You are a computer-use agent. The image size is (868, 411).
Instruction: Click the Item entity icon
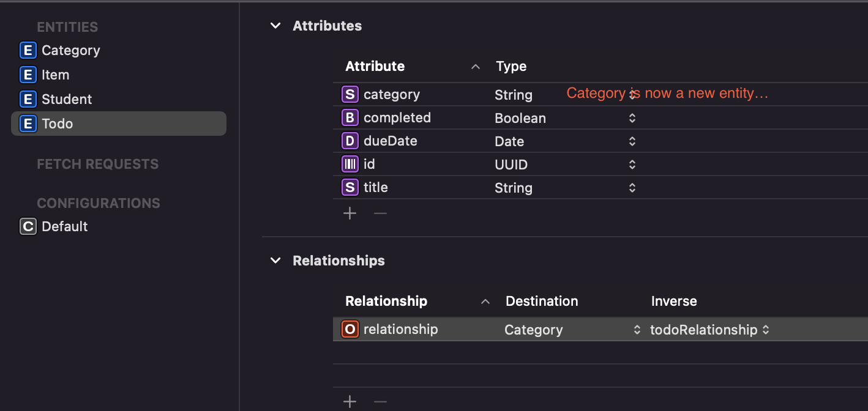point(28,75)
